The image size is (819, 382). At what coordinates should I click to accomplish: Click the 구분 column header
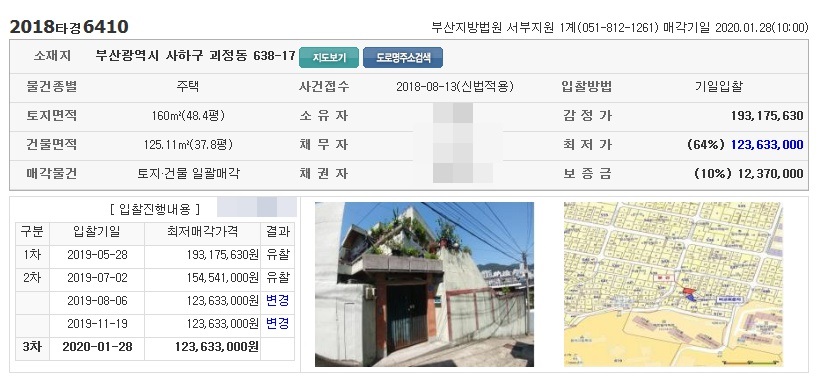coord(32,231)
